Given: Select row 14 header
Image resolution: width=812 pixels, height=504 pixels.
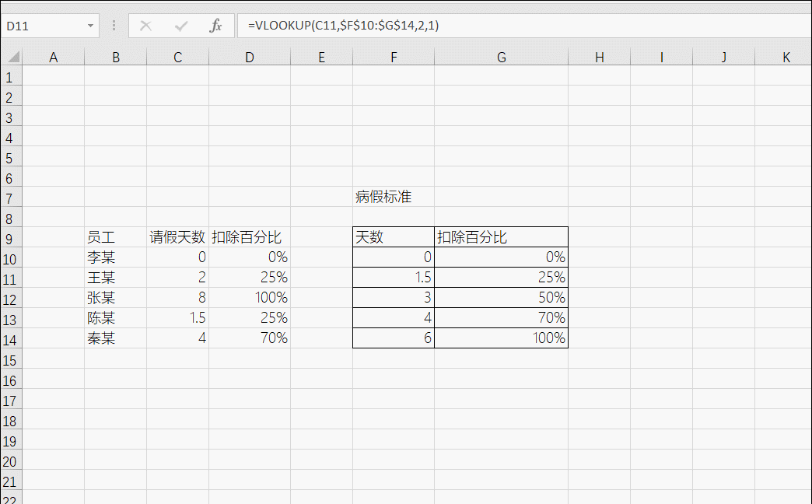Looking at the screenshot, I should click(12, 340).
